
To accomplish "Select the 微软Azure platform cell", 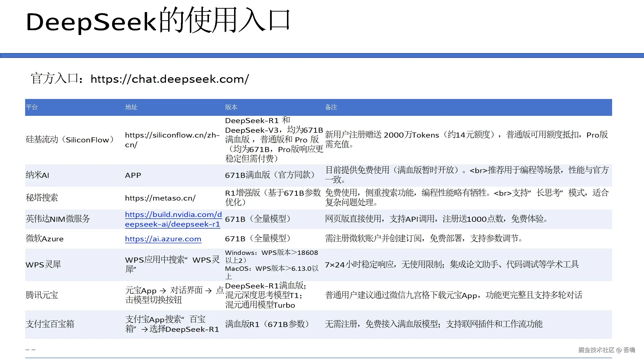I will pos(44,239).
